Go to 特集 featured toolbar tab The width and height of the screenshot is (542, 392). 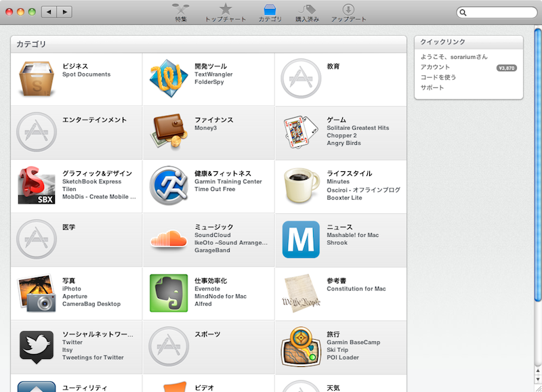coord(181,13)
